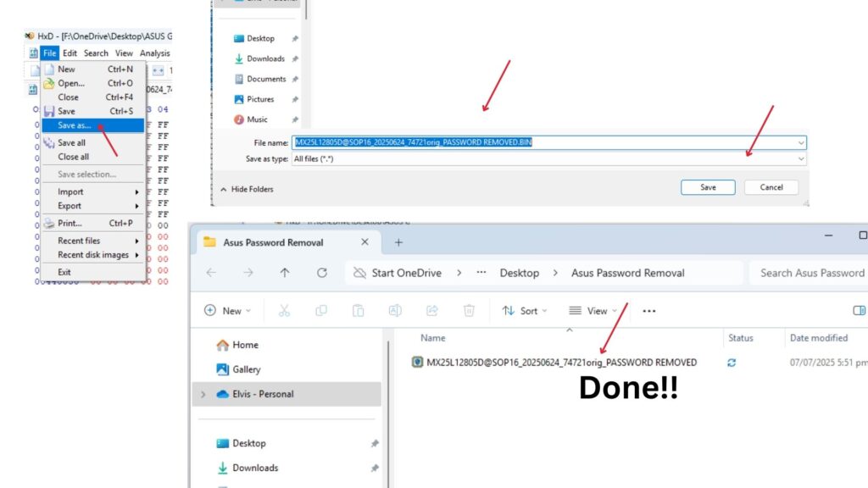868x488 pixels.
Task: Click Start OneDrive in the address bar
Action: click(406, 273)
